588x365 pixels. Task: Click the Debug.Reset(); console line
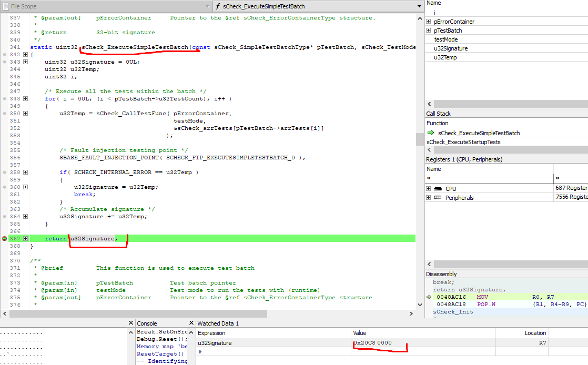pos(161,339)
